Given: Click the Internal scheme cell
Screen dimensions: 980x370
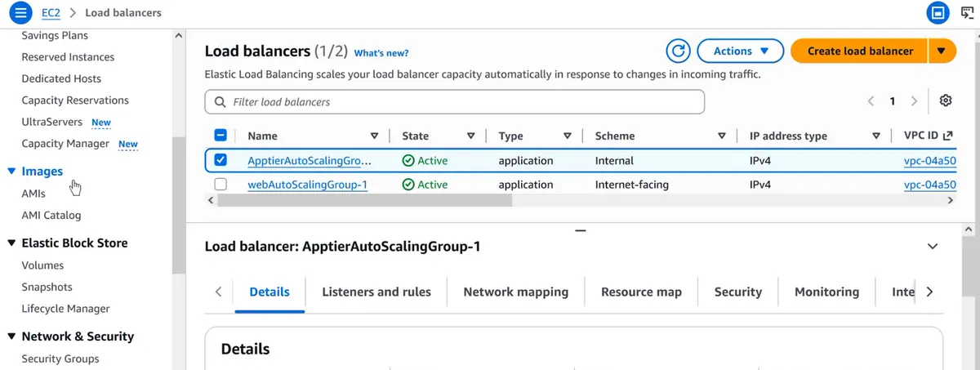Looking at the screenshot, I should pyautogui.click(x=614, y=161).
